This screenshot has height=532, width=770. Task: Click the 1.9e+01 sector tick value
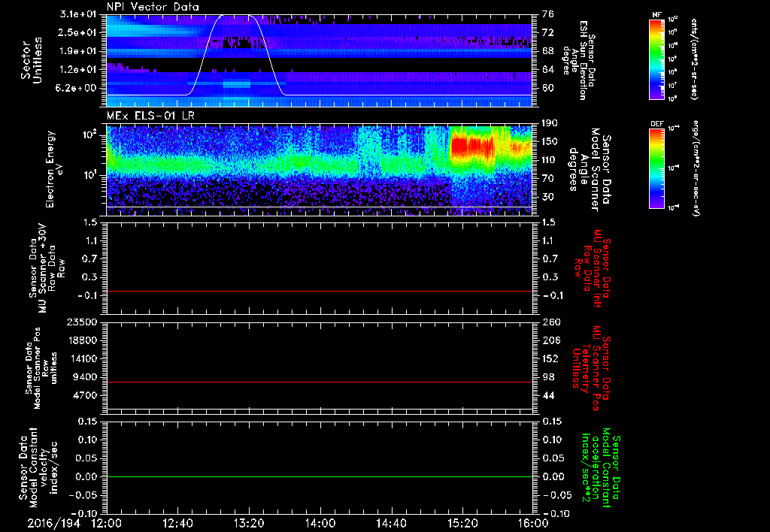(x=78, y=52)
